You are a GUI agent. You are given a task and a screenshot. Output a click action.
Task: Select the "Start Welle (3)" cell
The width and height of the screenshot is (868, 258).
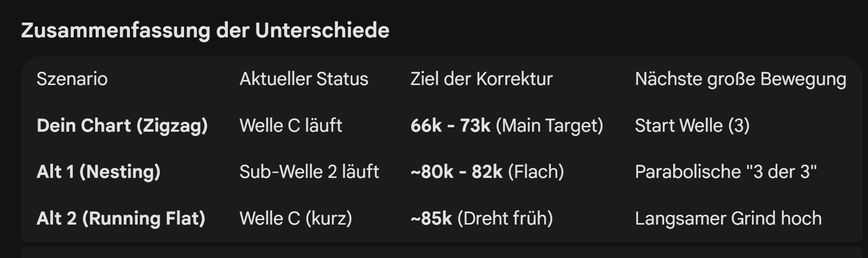pyautogui.click(x=692, y=126)
